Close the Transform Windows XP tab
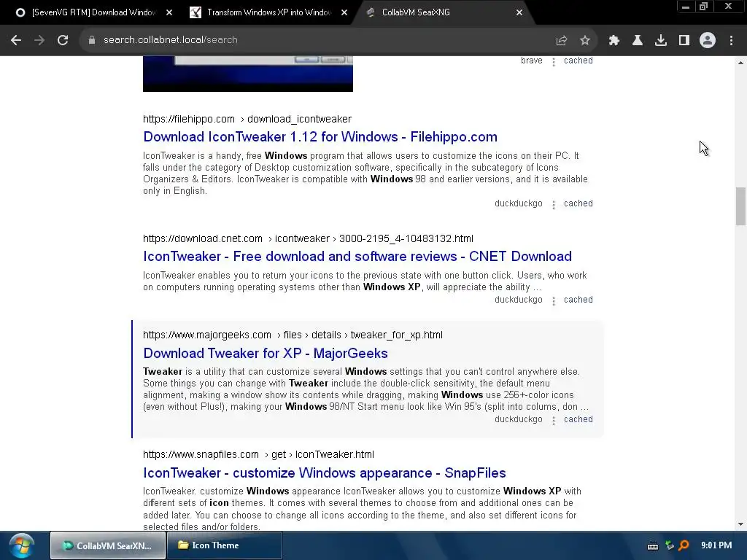The width and height of the screenshot is (747, 560). 344,12
